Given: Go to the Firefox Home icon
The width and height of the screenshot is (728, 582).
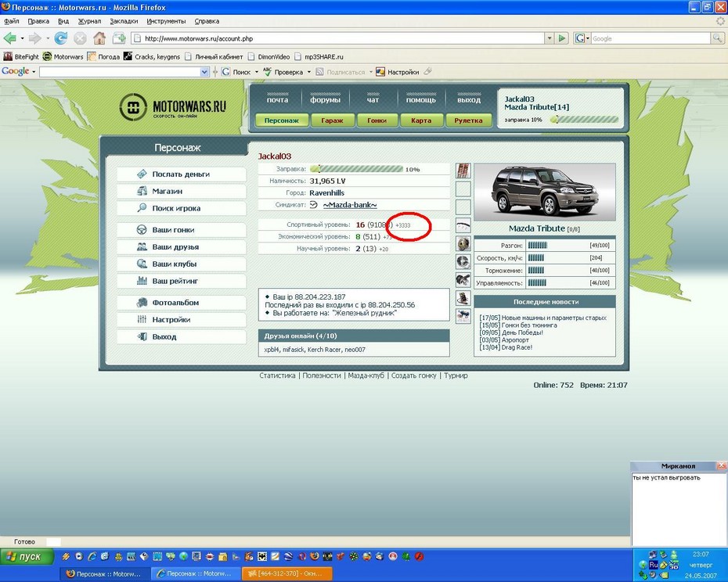Looking at the screenshot, I should pos(99,38).
